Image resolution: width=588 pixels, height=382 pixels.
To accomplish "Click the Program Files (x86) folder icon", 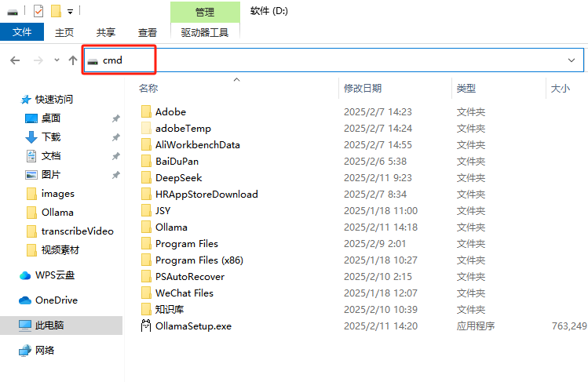I will pyautogui.click(x=146, y=260).
